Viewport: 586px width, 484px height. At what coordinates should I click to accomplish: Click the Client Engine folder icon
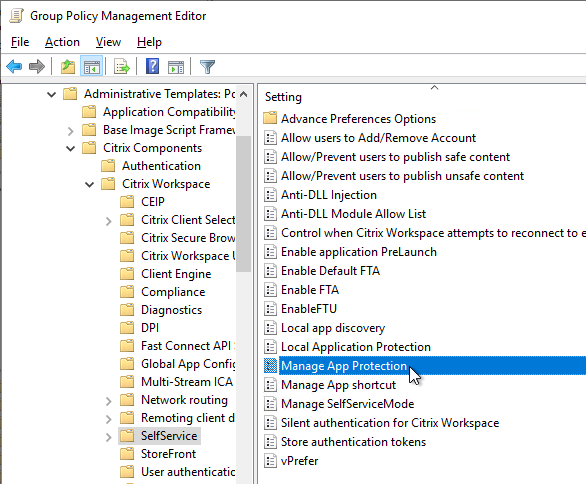[127, 274]
